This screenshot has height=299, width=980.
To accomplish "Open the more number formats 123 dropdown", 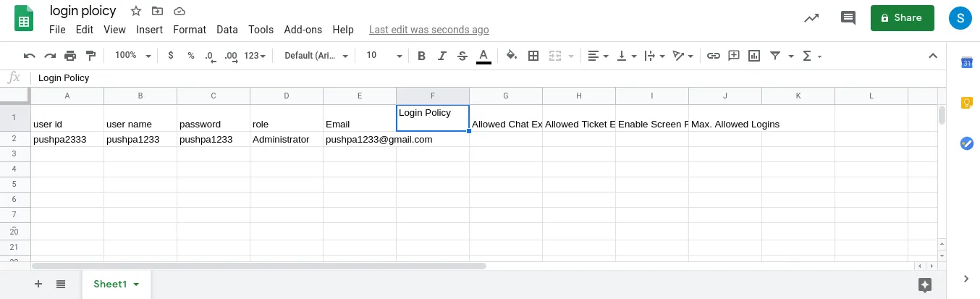I will click(x=255, y=56).
